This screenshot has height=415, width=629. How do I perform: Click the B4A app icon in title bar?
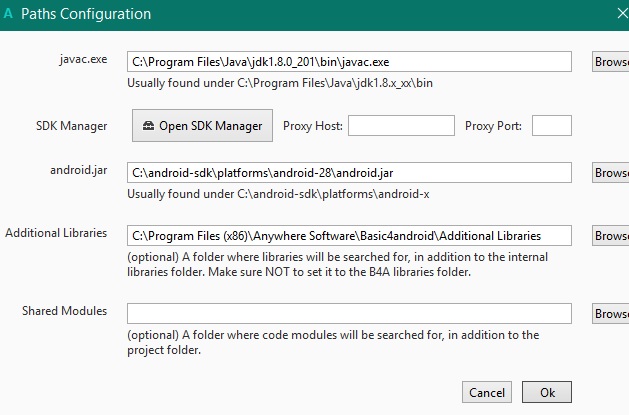10,14
